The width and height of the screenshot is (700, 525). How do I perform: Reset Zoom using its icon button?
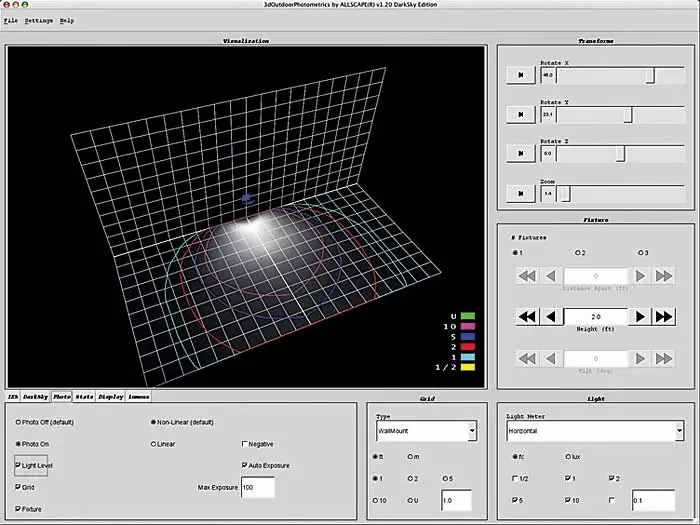[519, 194]
